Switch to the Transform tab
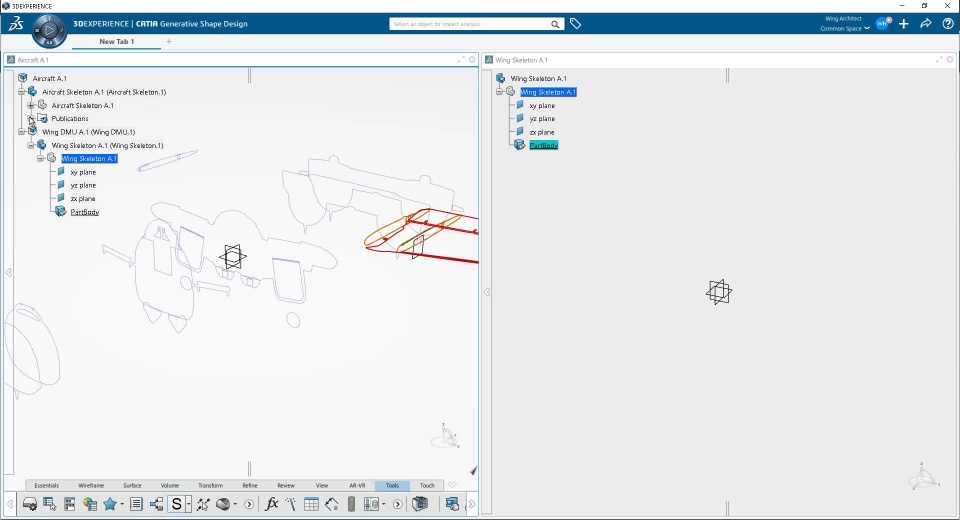Image resolution: width=960 pixels, height=520 pixels. tap(211, 485)
